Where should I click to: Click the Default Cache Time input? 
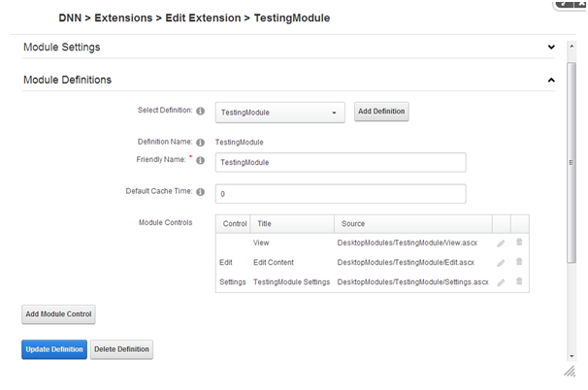[340, 194]
